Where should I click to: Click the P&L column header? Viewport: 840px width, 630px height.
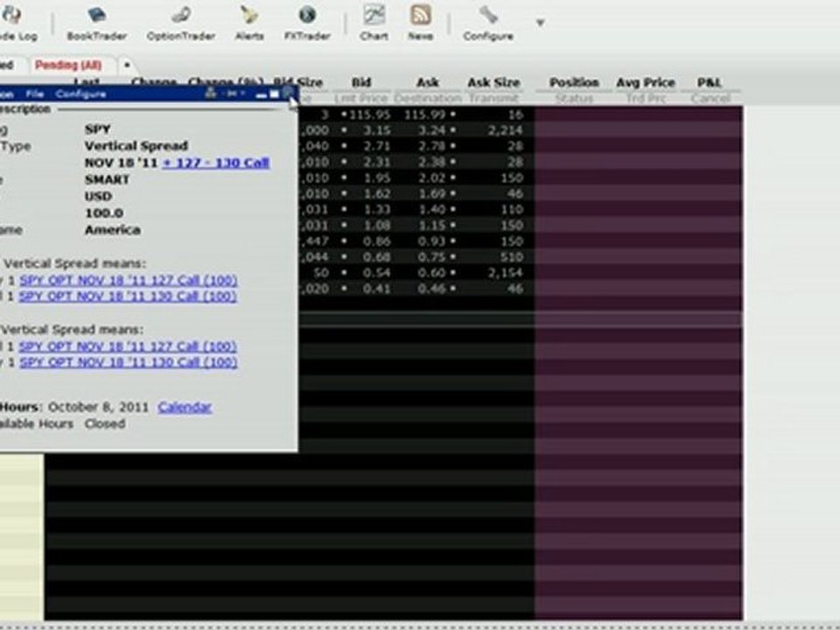(710, 82)
